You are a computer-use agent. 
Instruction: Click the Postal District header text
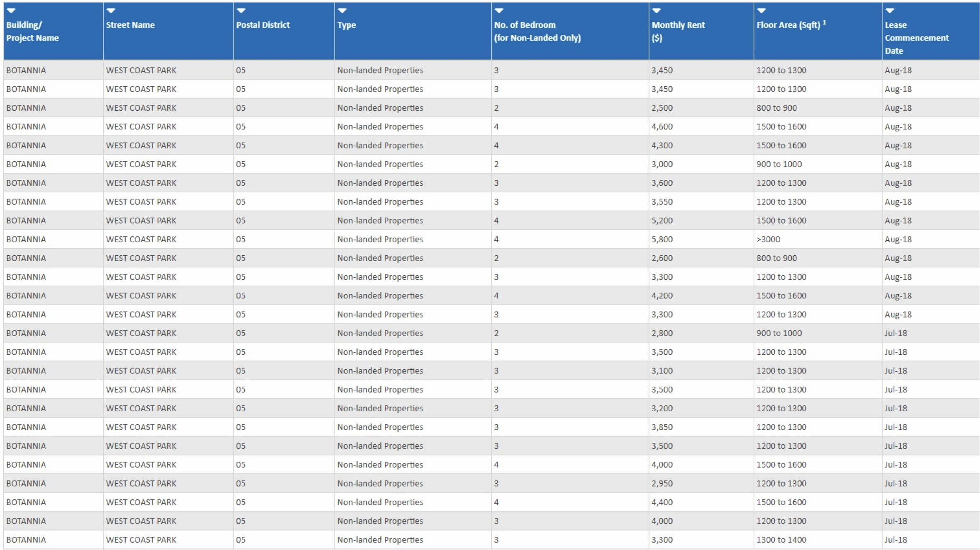263,25
